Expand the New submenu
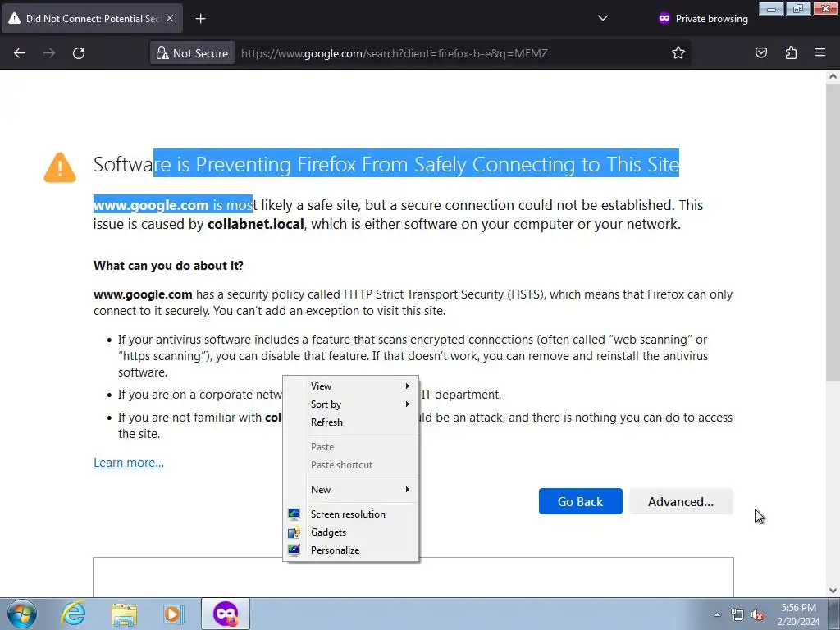Image resolution: width=840 pixels, height=630 pixels. 350,490
